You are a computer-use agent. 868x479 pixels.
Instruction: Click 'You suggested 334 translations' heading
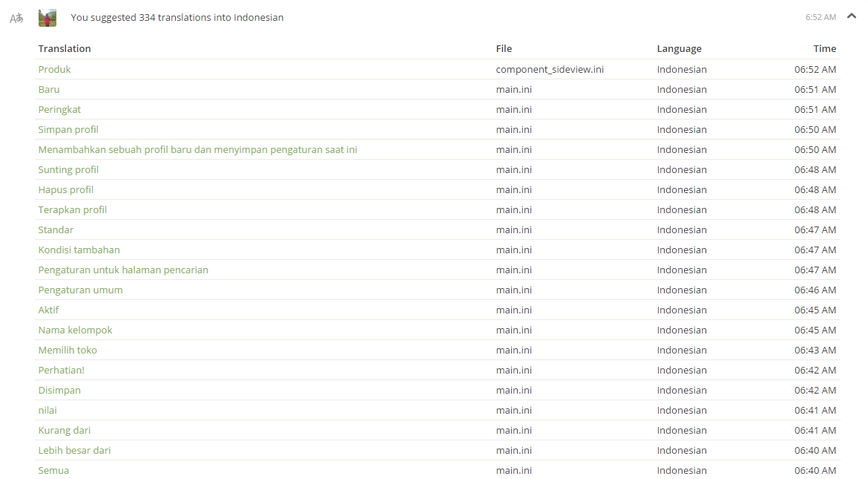click(x=177, y=17)
